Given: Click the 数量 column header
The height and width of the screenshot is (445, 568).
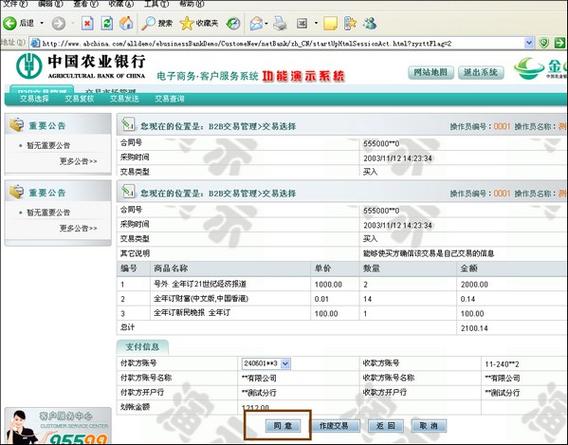Looking at the screenshot, I should (372, 268).
